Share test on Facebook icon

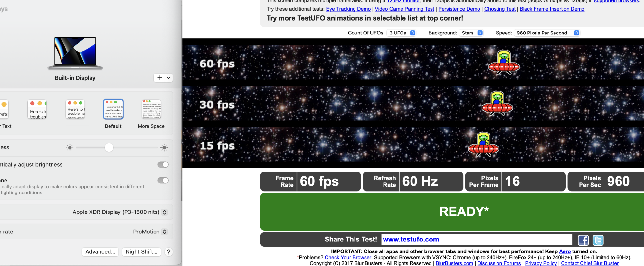pyautogui.click(x=583, y=240)
